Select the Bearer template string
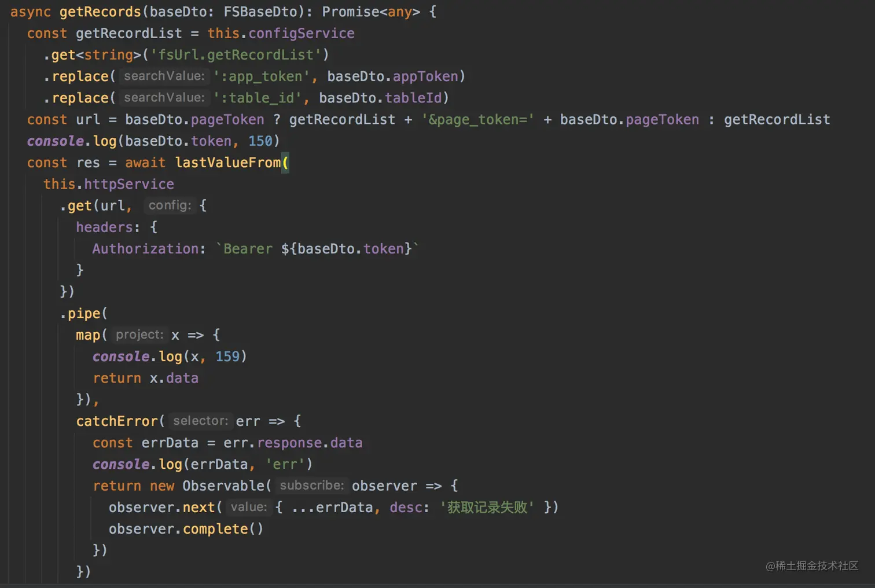This screenshot has width=875, height=588. click(317, 249)
